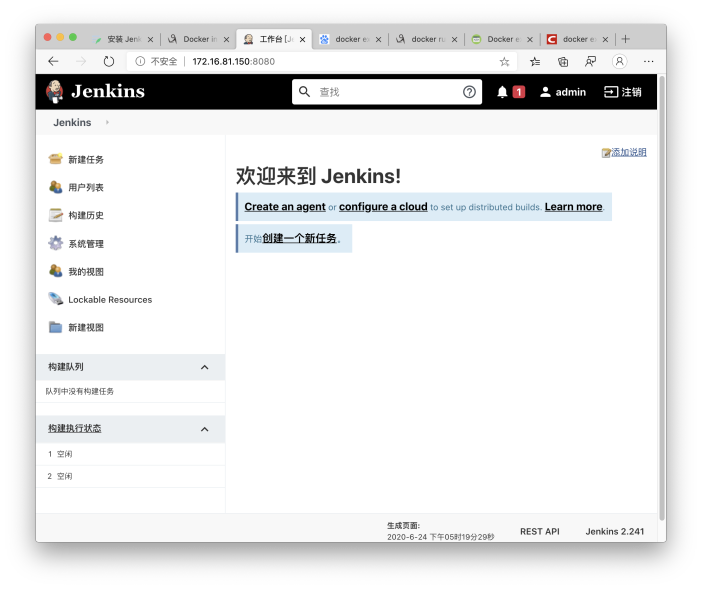Open a new browser tab

pos(626,39)
